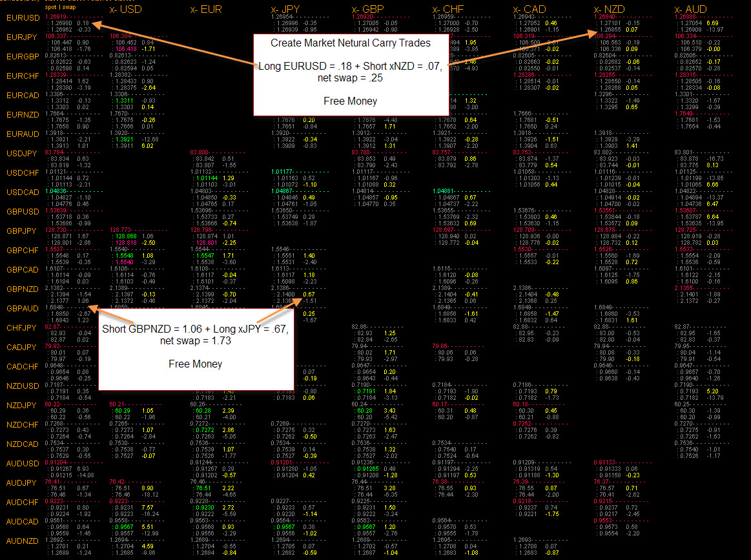Click the CADJPY pair label

21,347
